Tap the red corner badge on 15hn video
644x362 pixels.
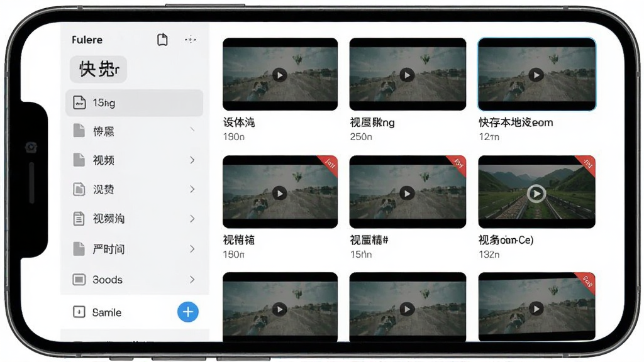458,165
